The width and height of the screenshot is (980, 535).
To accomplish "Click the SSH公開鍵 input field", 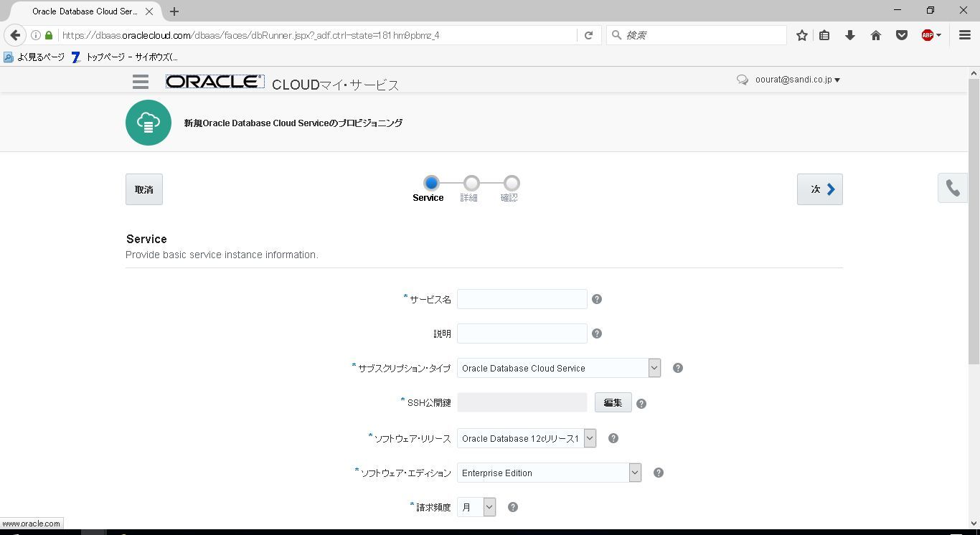I will point(522,402).
